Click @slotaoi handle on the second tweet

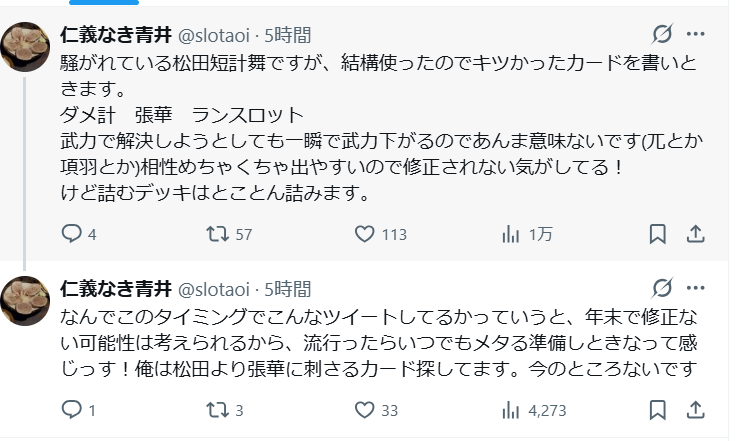click(x=216, y=290)
